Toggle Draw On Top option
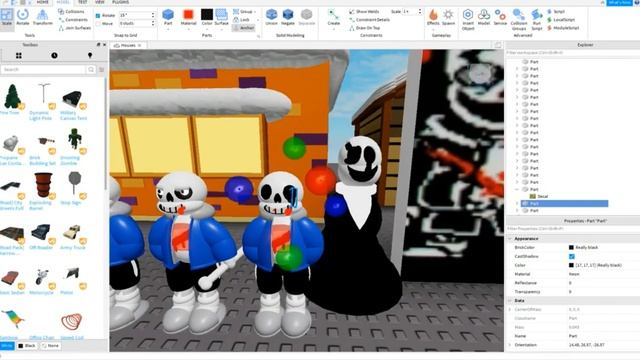 (x=364, y=28)
